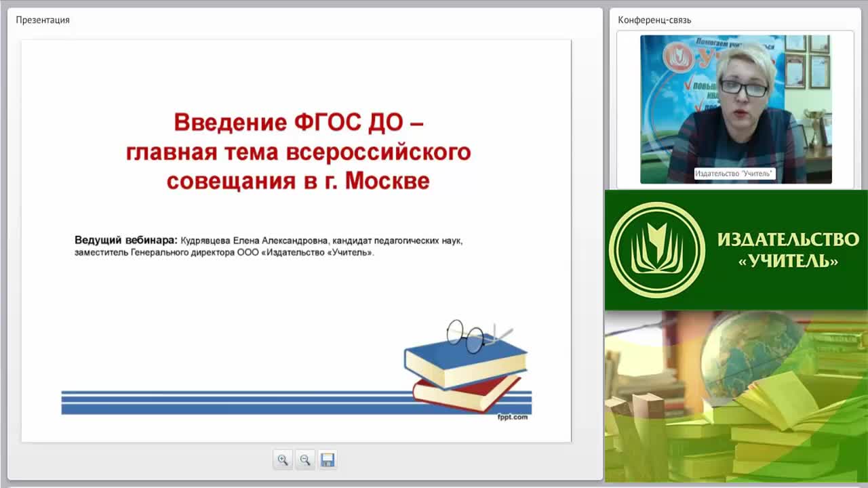This screenshot has width=868, height=488.
Task: Click the заместитель Генерального директора text line
Action: [224, 253]
